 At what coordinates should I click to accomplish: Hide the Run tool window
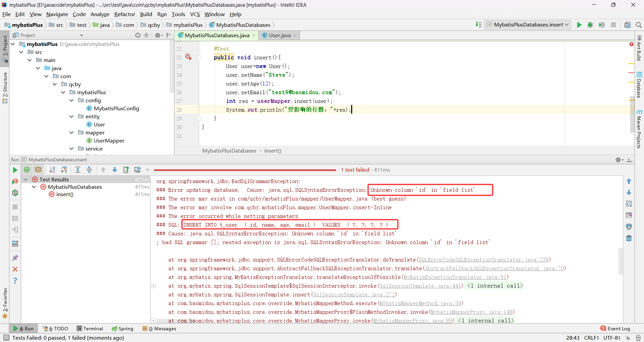pyautogui.click(x=630, y=160)
